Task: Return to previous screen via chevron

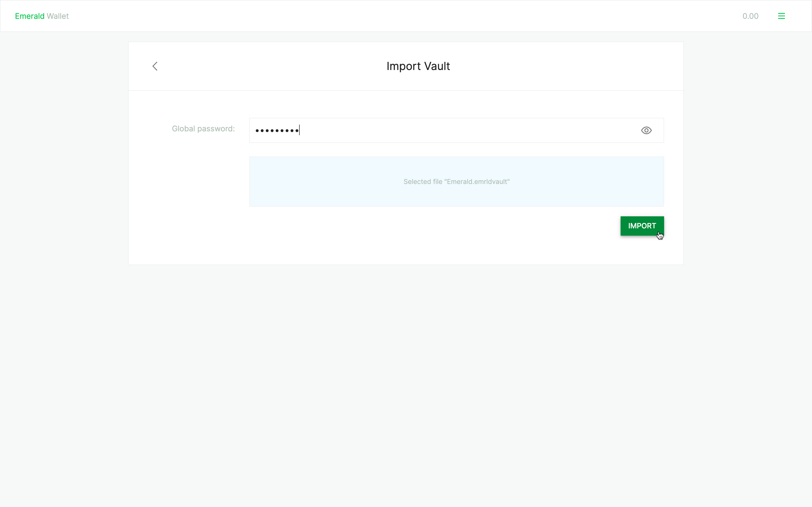Action: (155, 66)
